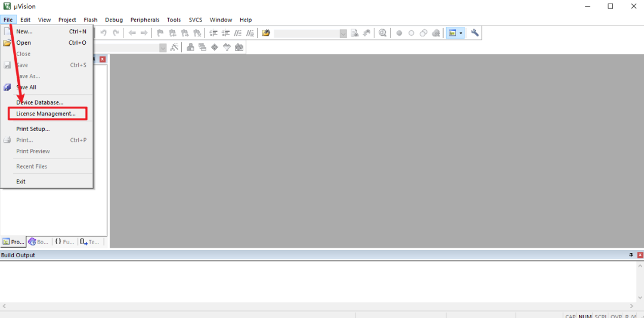The image size is (644, 318).
Task: Click the Undo toolbar icon
Action: tap(104, 33)
